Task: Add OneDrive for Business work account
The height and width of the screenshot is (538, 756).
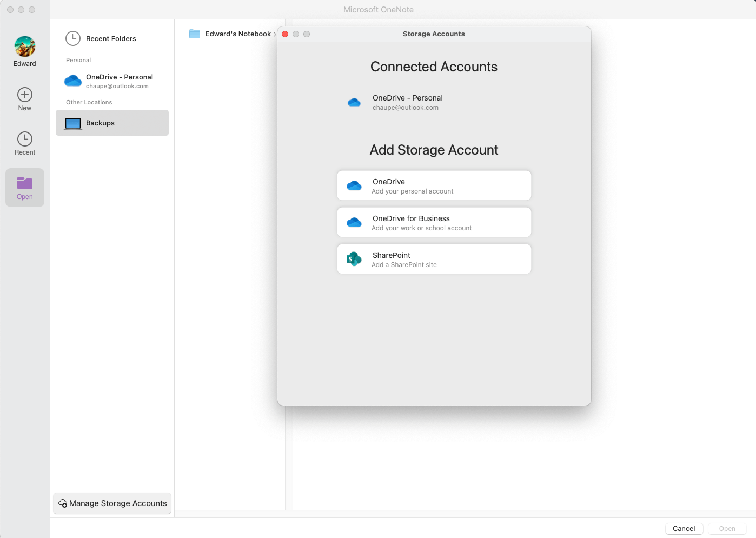Action: point(434,222)
